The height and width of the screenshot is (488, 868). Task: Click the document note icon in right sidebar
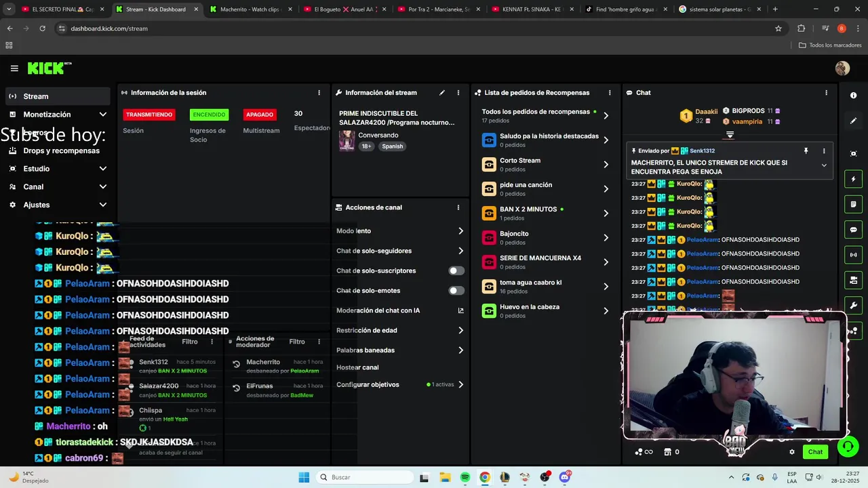[853, 204]
